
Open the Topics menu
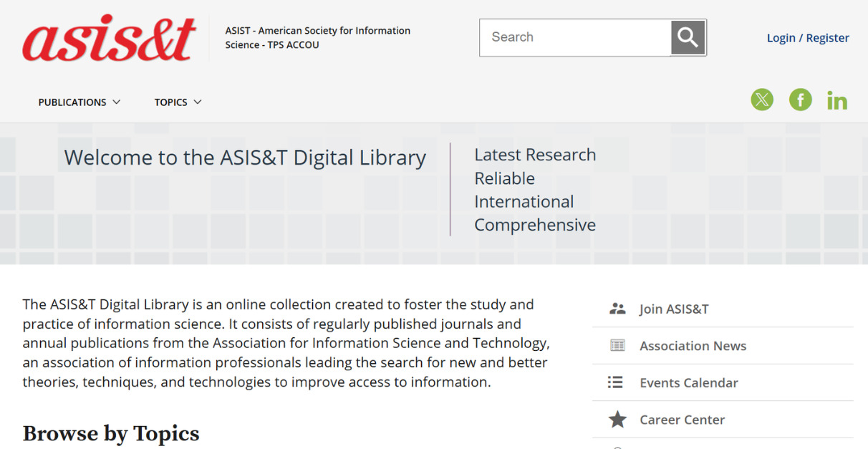pyautogui.click(x=170, y=102)
